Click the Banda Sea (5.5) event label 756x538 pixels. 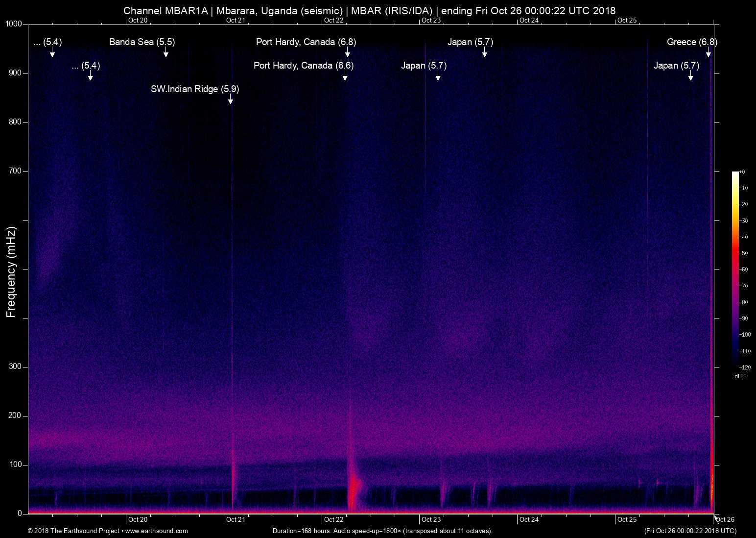[142, 42]
